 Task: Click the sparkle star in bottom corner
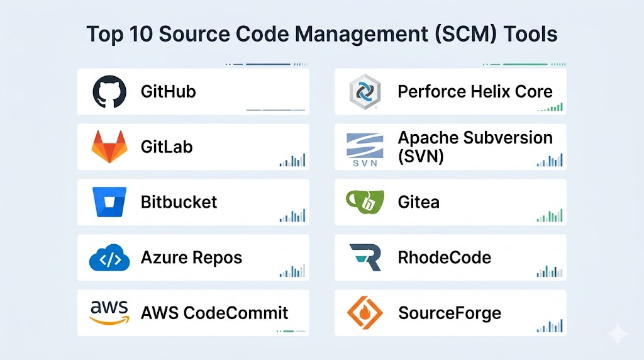(x=618, y=334)
